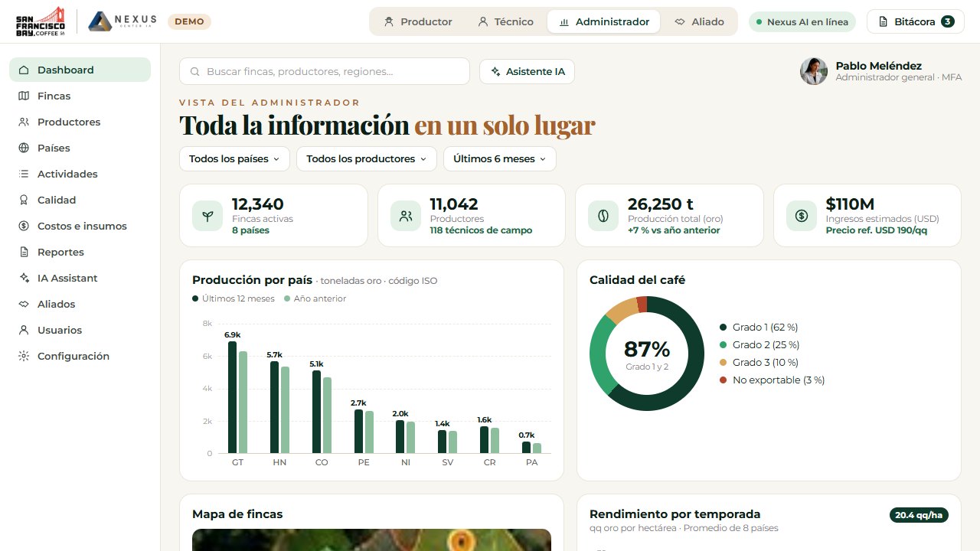Open the Mapa de fincas map preview

371,540
